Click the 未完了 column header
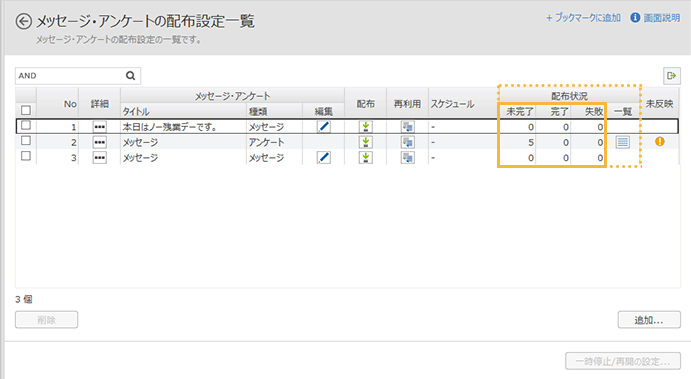This screenshot has height=379, width=691. 520,111
